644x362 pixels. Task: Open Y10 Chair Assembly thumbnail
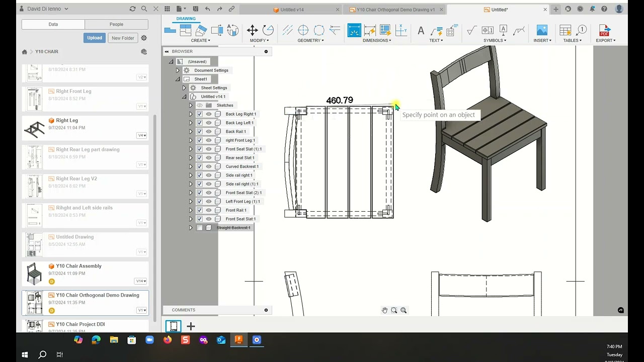(34, 274)
